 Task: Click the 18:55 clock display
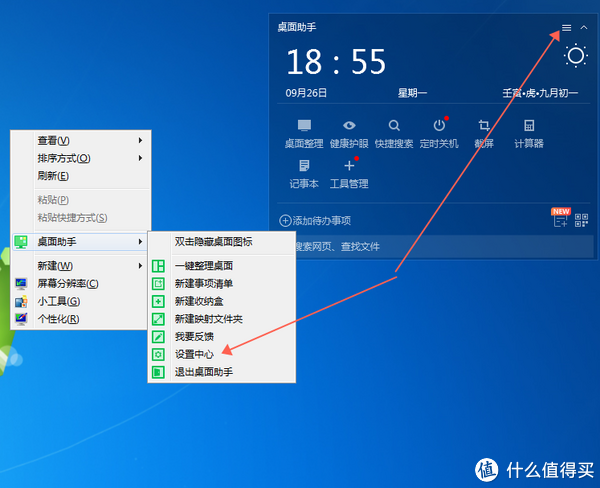coord(336,62)
